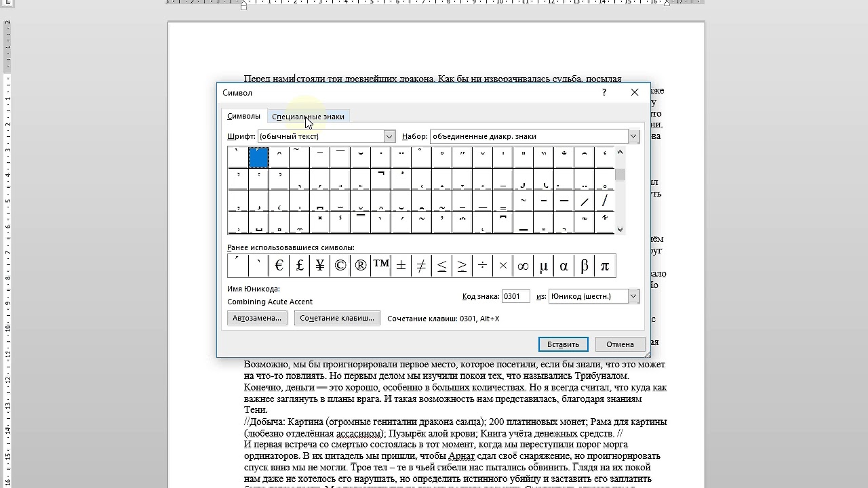Screen dimensions: 868x488
Task: Click the symbol grid scrollbar thumb
Action: click(620, 175)
